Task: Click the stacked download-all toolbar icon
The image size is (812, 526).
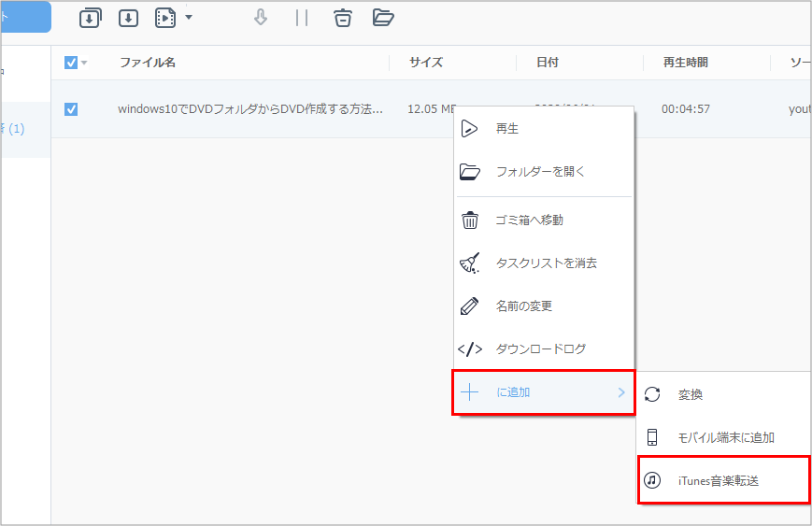Action: (91, 18)
